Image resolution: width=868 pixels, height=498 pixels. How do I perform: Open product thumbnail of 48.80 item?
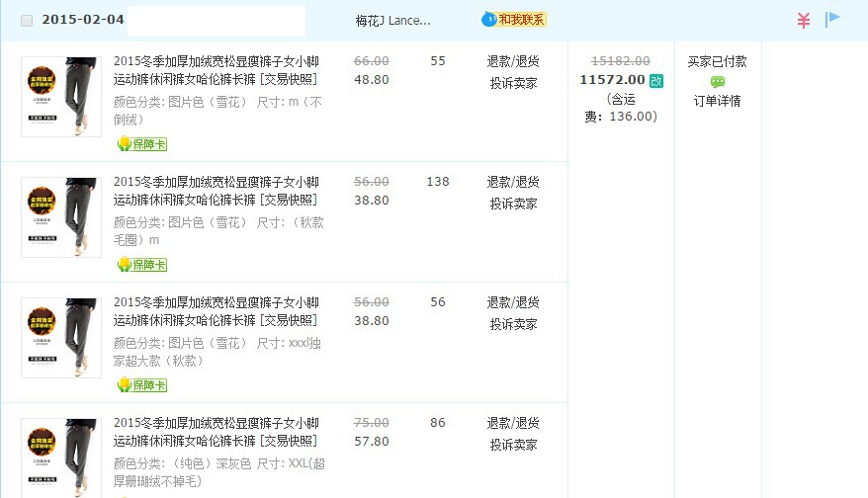(61, 97)
